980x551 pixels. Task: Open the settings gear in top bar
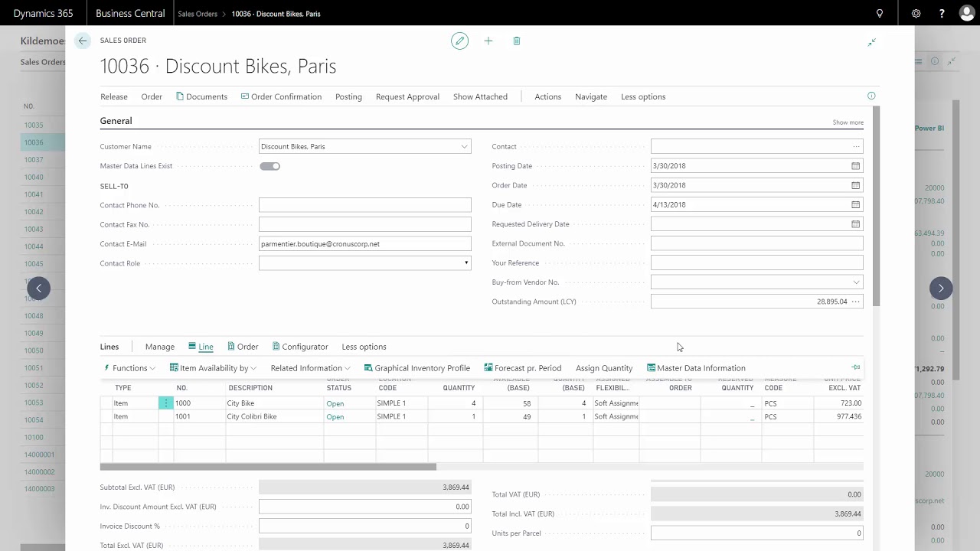point(916,14)
